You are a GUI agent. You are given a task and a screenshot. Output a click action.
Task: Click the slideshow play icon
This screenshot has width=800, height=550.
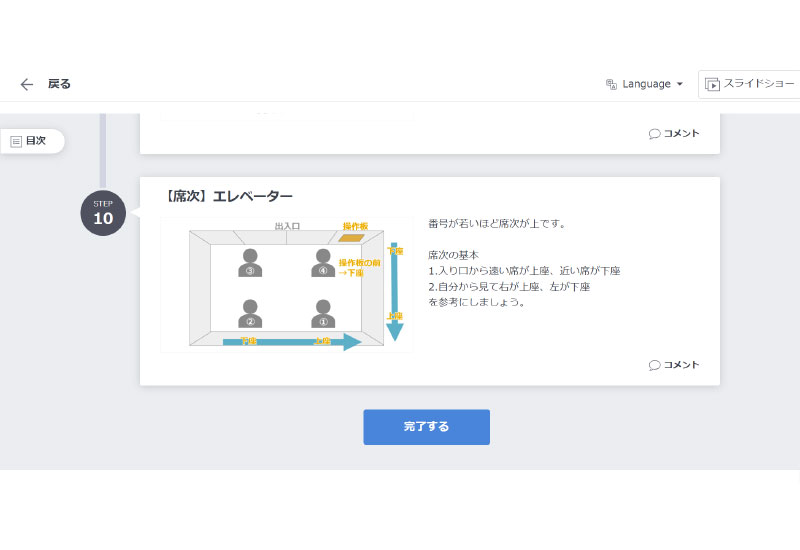click(x=713, y=85)
